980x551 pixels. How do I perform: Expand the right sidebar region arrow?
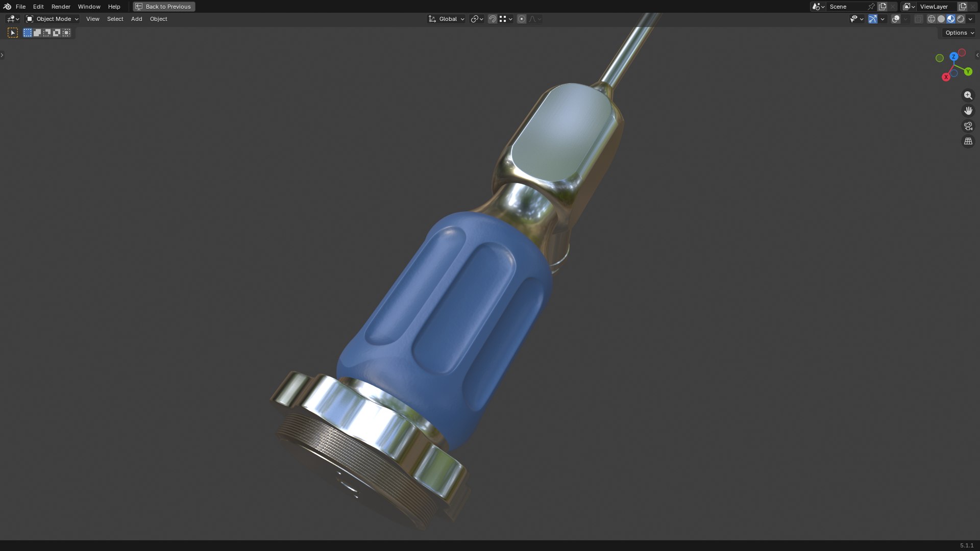point(977,55)
